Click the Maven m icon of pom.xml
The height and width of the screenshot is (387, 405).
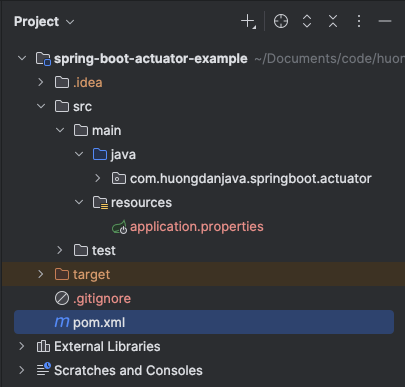[62, 322]
